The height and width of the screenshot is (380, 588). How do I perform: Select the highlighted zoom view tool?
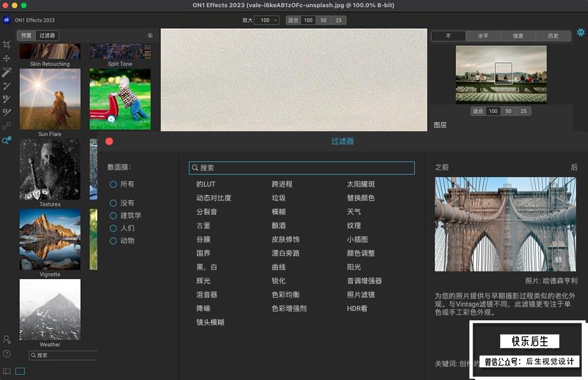coord(7,140)
